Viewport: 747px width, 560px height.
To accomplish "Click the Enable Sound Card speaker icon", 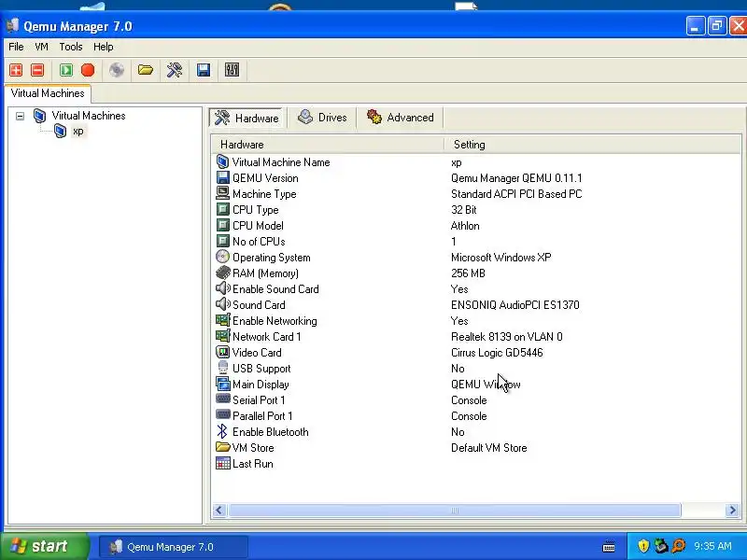I will click(222, 288).
